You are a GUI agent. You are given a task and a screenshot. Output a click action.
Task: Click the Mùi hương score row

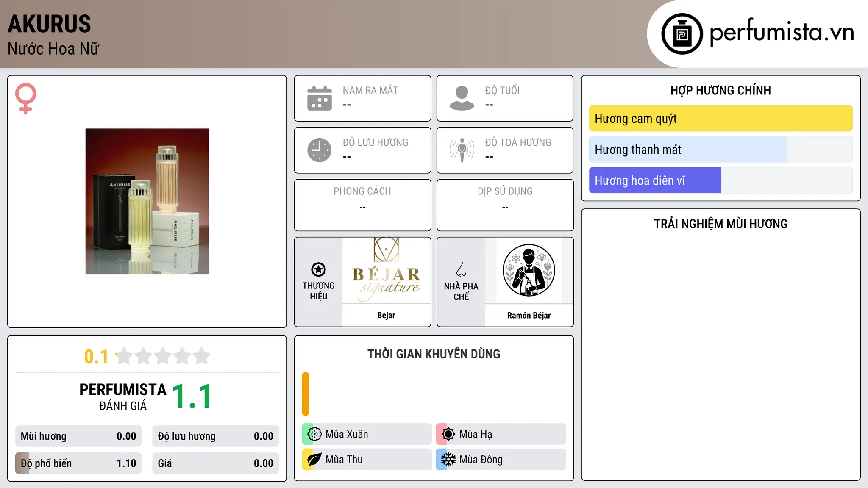78,436
